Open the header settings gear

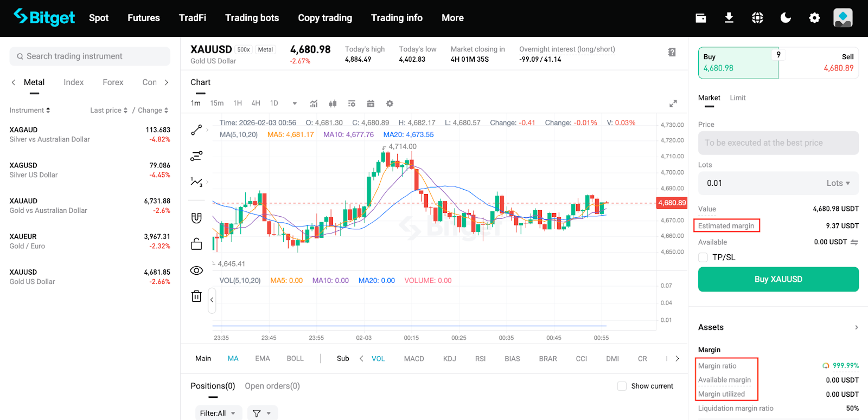pyautogui.click(x=814, y=18)
